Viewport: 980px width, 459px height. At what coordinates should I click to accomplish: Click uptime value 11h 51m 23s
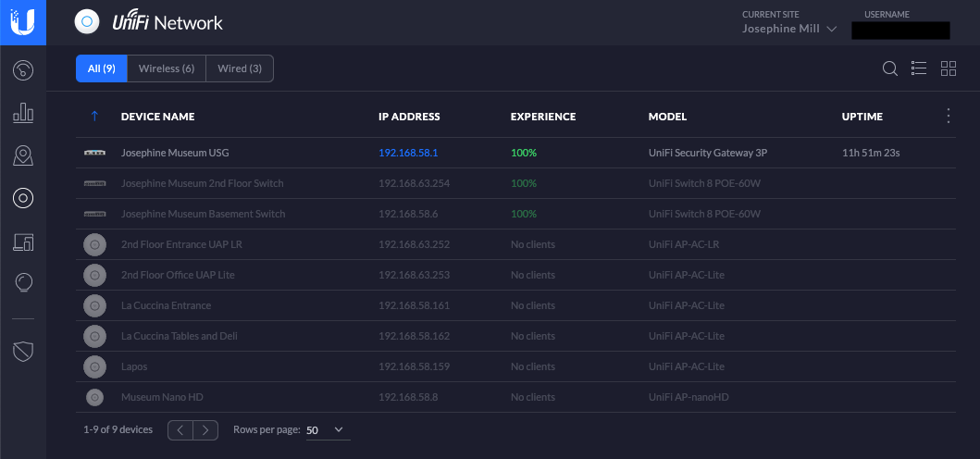871,153
